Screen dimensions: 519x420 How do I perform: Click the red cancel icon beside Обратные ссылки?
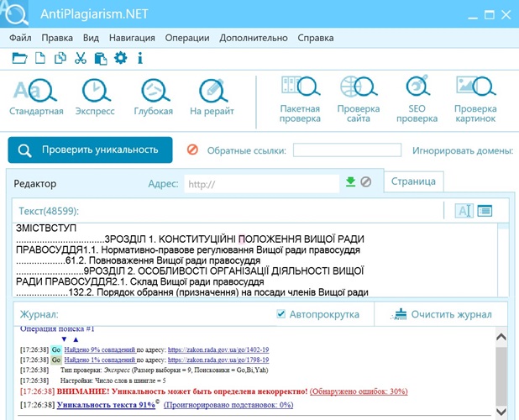pyautogui.click(x=192, y=150)
